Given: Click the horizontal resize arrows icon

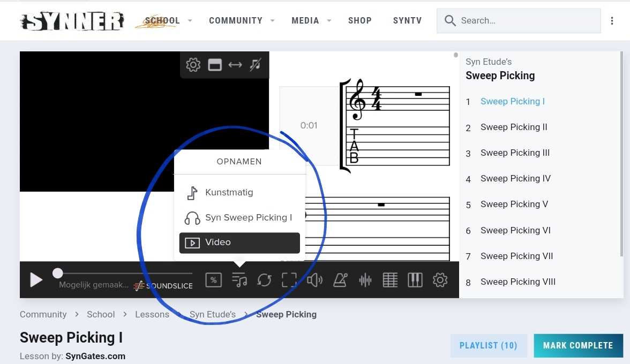Looking at the screenshot, I should click(235, 65).
